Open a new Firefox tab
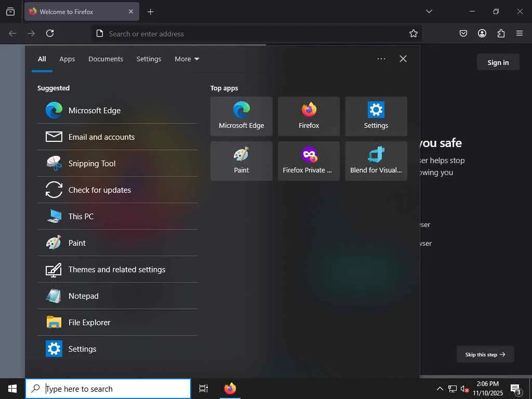 (150, 12)
